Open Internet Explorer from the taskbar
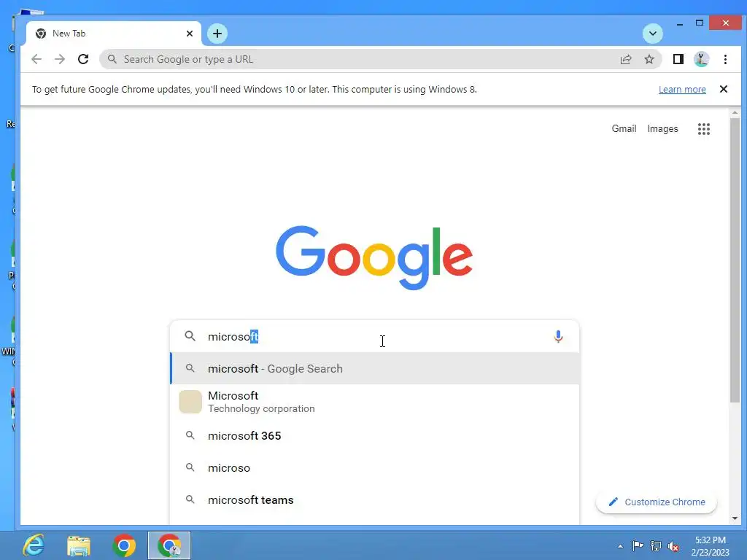This screenshot has height=560, width=747. click(x=34, y=545)
